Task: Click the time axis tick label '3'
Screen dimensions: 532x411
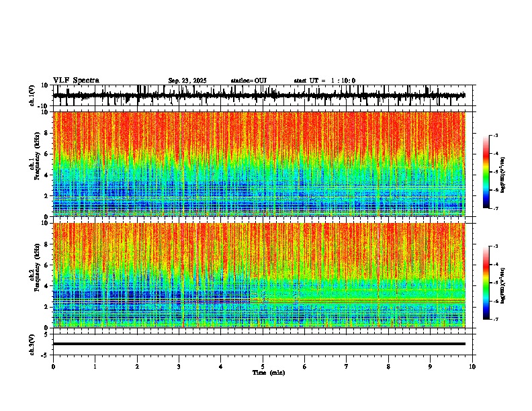Action: tap(179, 367)
